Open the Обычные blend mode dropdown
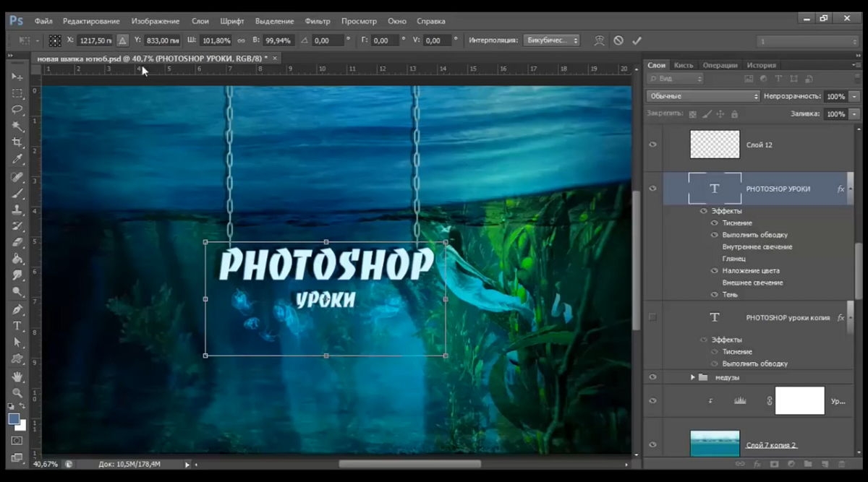 coord(703,96)
